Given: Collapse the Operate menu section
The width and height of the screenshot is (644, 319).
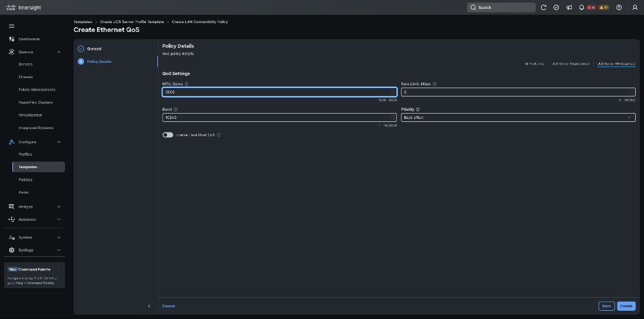Looking at the screenshot, I should 59,52.
